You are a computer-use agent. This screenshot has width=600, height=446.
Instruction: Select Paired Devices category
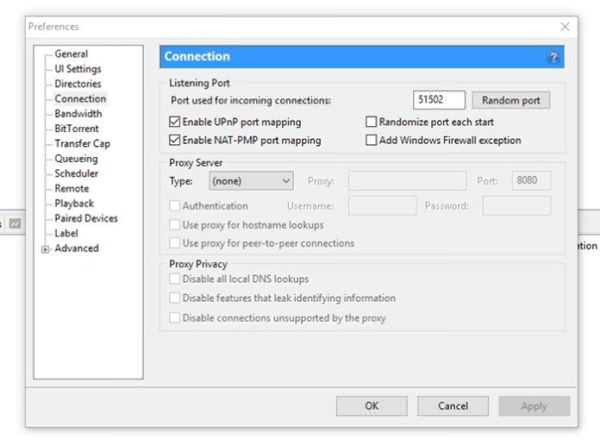(x=86, y=218)
